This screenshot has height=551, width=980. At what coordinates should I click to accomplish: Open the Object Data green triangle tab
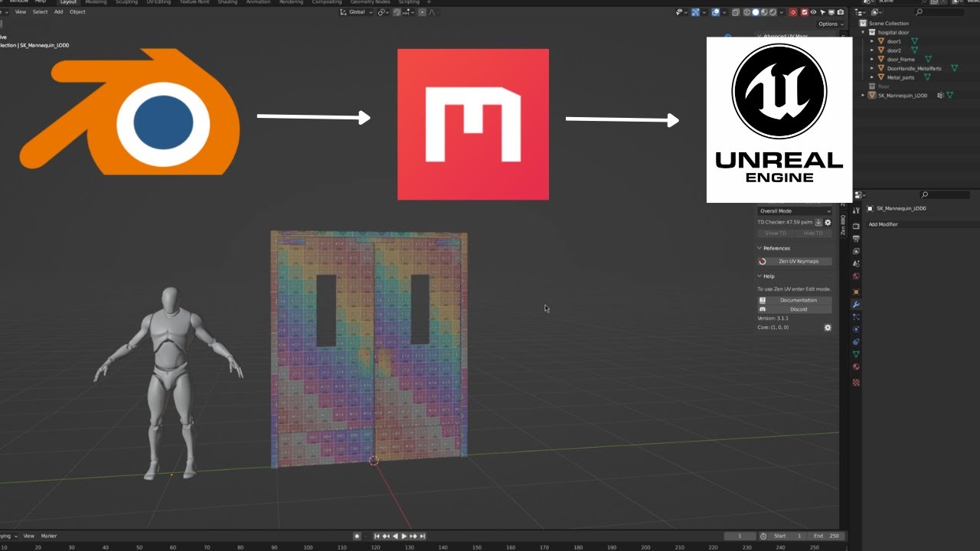point(856,354)
